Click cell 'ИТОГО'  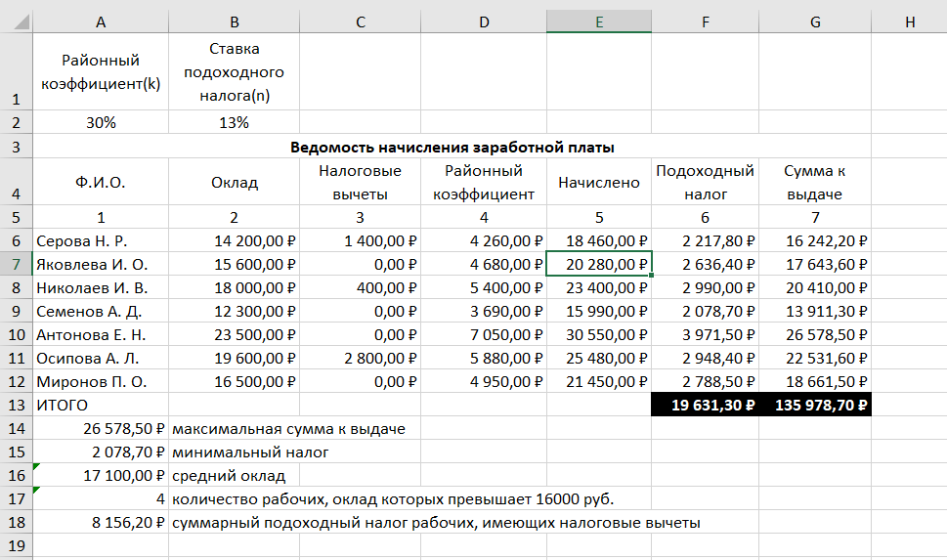click(x=101, y=406)
